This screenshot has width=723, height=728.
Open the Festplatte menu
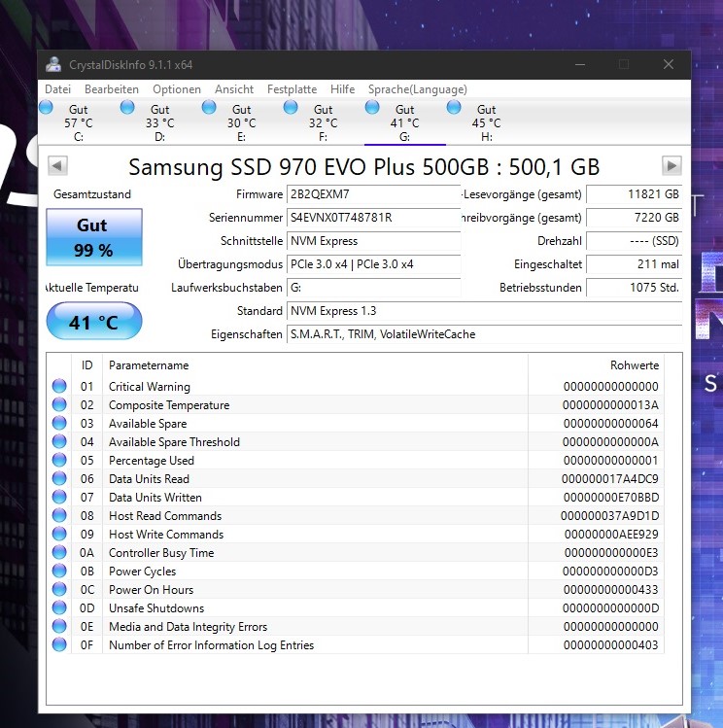292,89
